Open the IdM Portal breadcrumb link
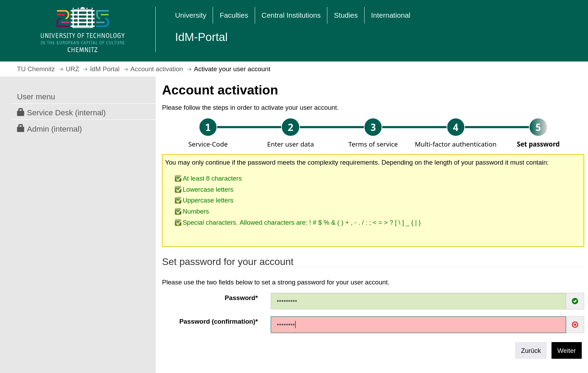Viewport: 588px width, 373px height. (105, 69)
